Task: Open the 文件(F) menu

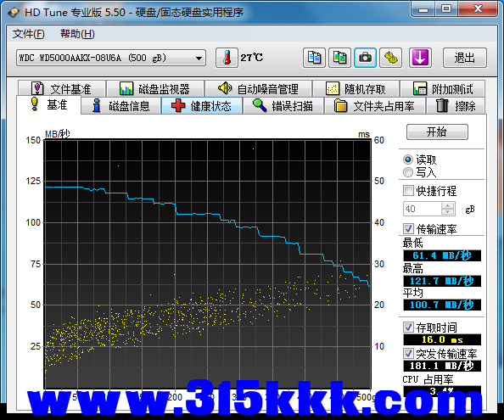Action: pos(28,34)
